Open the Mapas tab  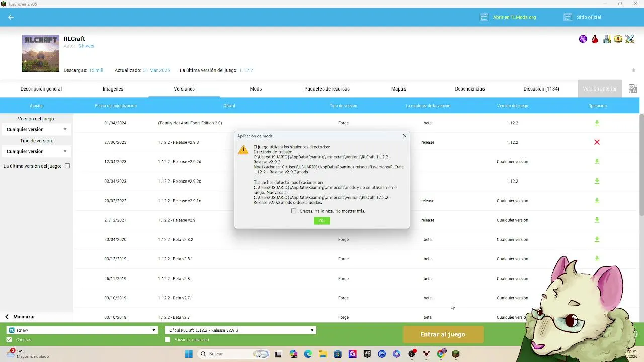[398, 88]
